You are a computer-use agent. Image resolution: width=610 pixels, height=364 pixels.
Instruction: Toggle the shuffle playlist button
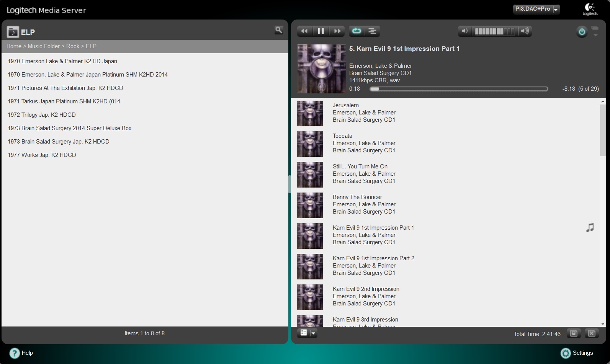click(x=373, y=31)
